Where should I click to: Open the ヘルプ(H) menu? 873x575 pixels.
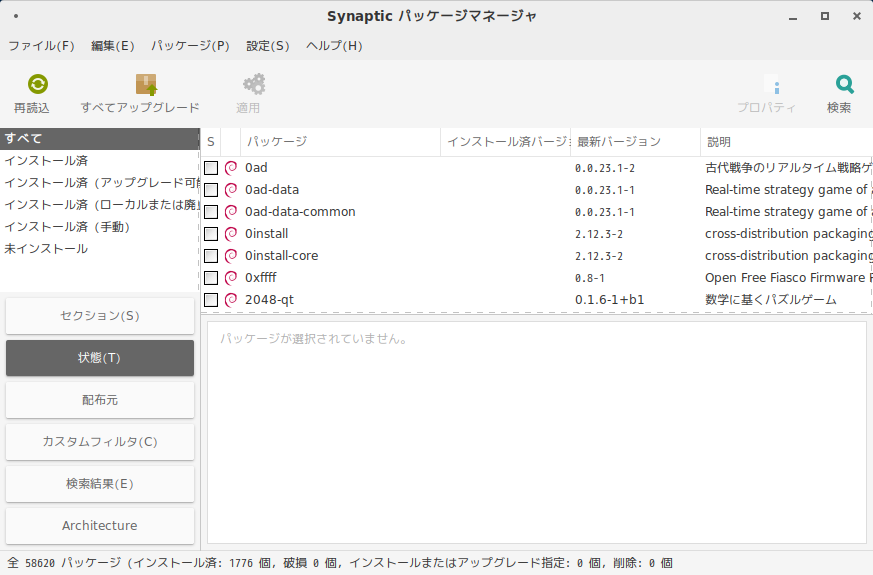[x=334, y=46]
